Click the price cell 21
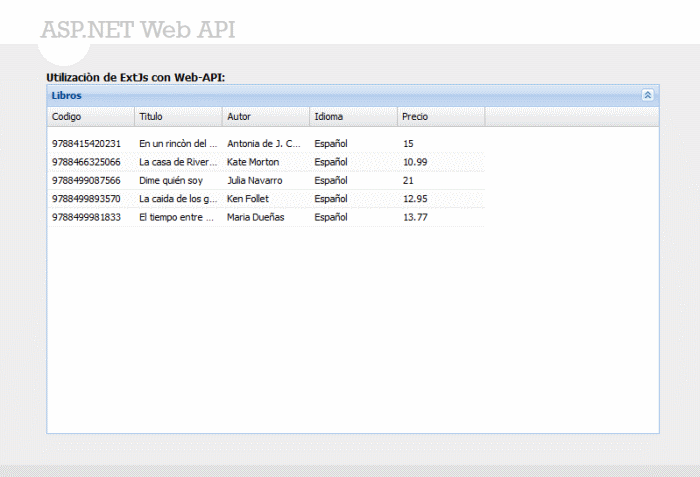Screen dimensions: 700x477 pos(408,180)
